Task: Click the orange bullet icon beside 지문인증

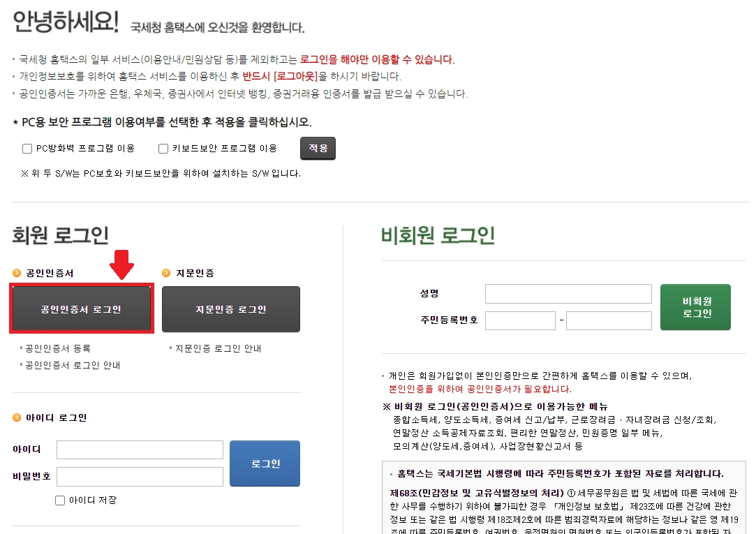Action: pos(166,273)
